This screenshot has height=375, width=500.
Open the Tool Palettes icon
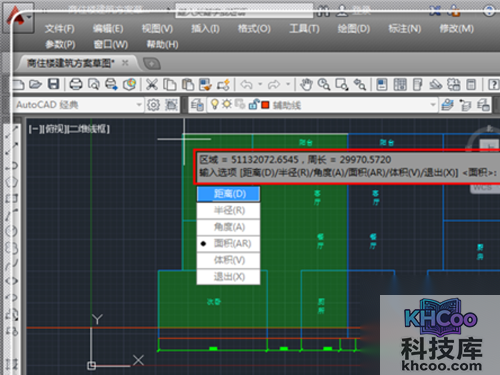point(417,84)
